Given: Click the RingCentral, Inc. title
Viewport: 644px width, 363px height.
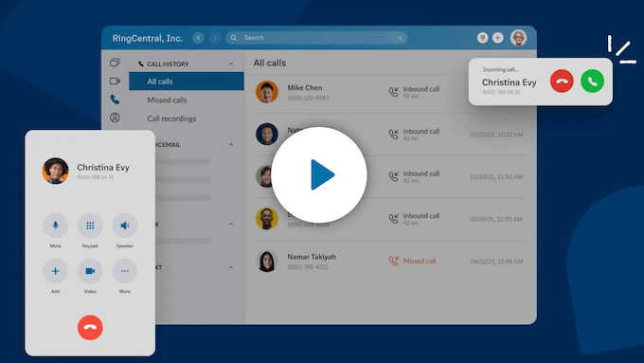Looking at the screenshot, I should (x=148, y=38).
